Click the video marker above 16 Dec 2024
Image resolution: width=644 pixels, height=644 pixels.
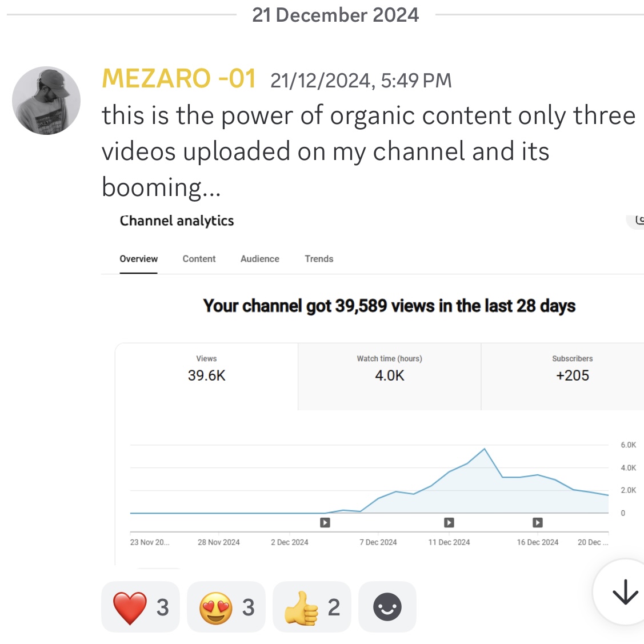tap(538, 522)
